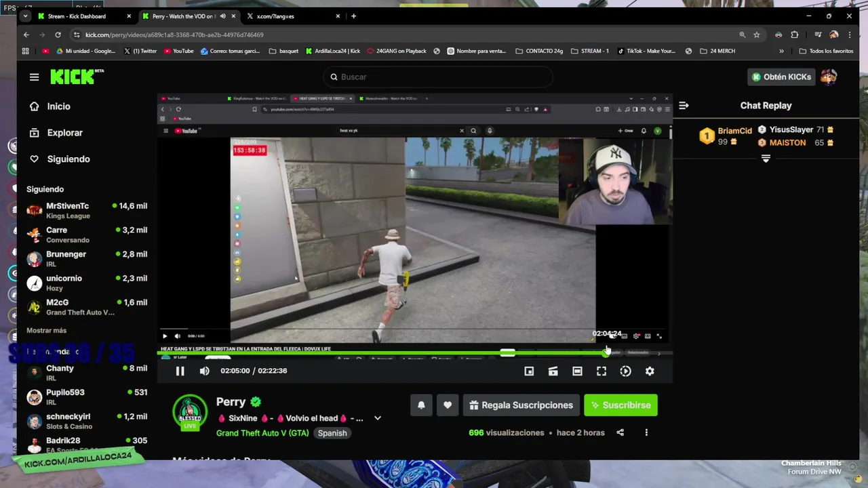
Task: Bookmark this page with star icon
Action: [x=756, y=35]
